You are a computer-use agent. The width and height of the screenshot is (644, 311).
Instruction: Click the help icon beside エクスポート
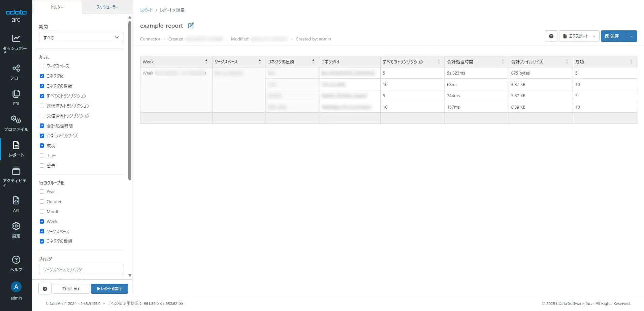[551, 36]
